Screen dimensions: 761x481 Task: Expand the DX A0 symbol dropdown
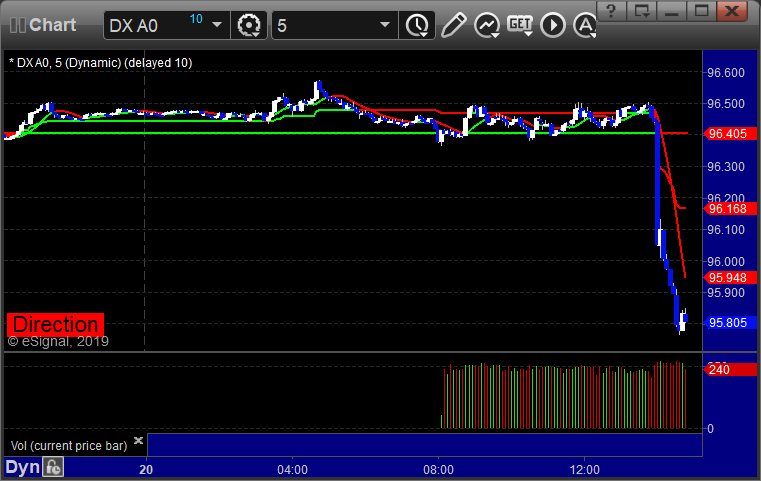217,25
